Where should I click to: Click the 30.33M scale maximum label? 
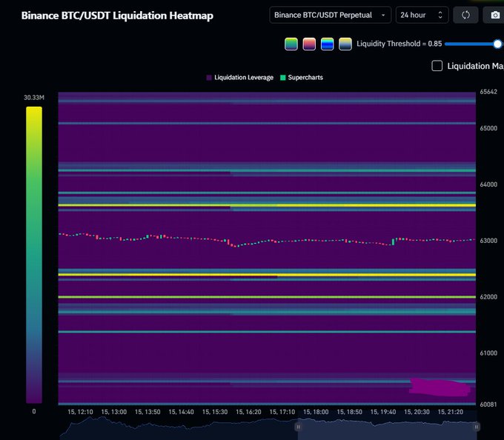coord(34,98)
